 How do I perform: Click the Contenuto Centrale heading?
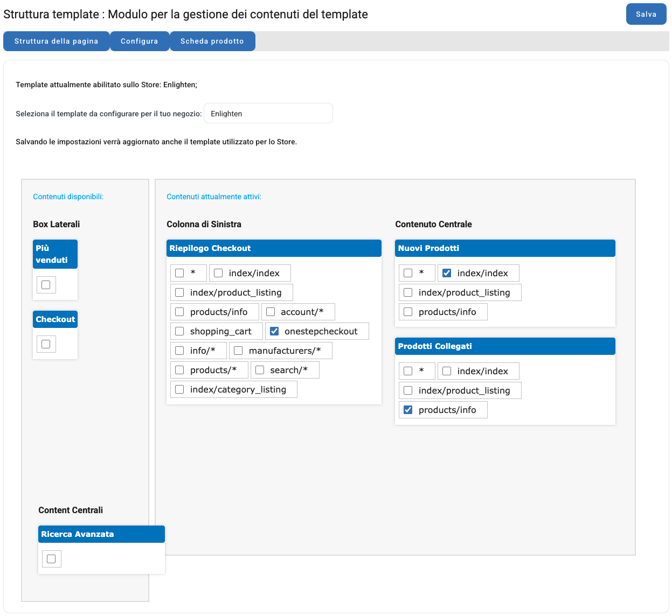[x=433, y=224]
